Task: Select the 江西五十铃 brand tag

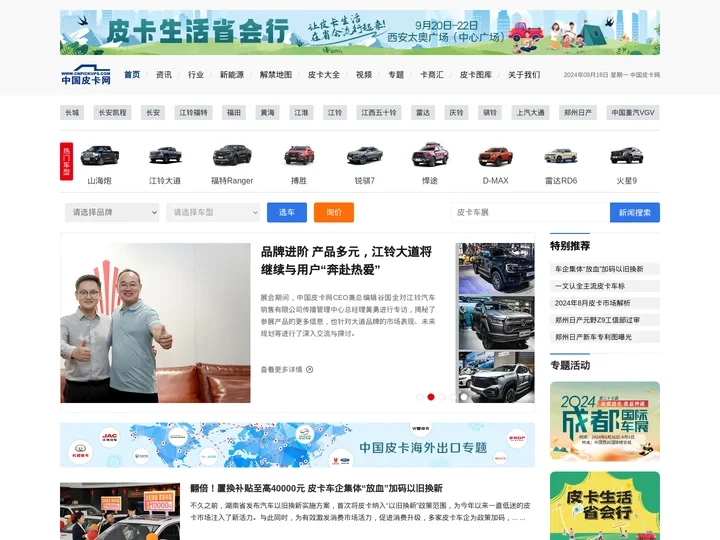Action: click(x=379, y=112)
